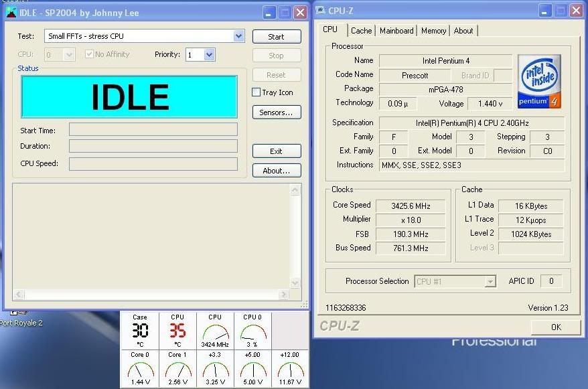Viewport: 588px width, 389px height.
Task: Click the +12.00 voltage gauge
Action: pos(290,369)
